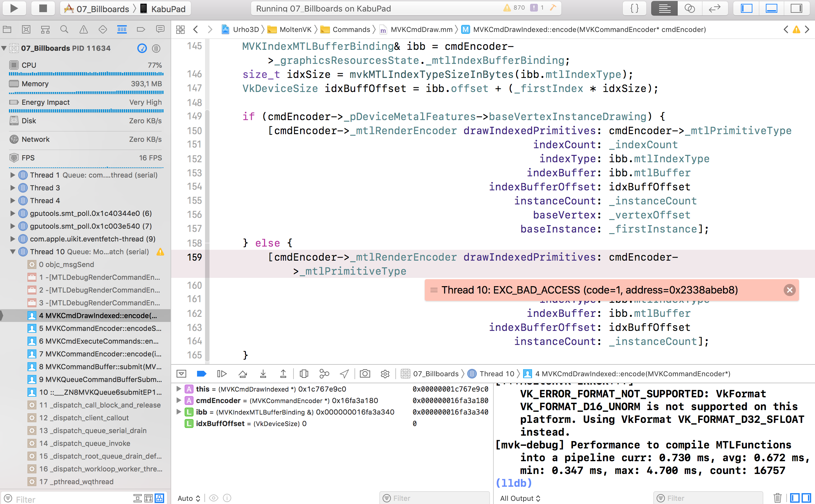The width and height of the screenshot is (815, 504).
Task: Click the Commands folder in breadcrumb
Action: pyautogui.click(x=345, y=29)
